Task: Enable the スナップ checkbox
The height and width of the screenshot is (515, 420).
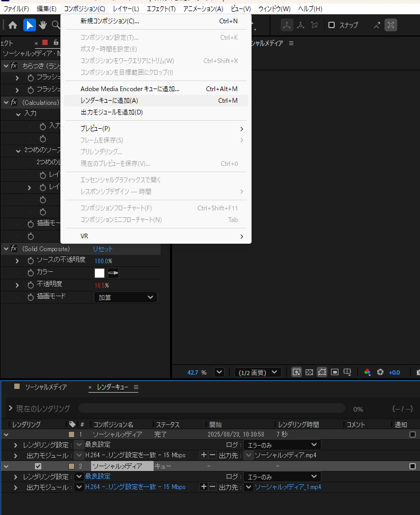Action: click(332, 25)
